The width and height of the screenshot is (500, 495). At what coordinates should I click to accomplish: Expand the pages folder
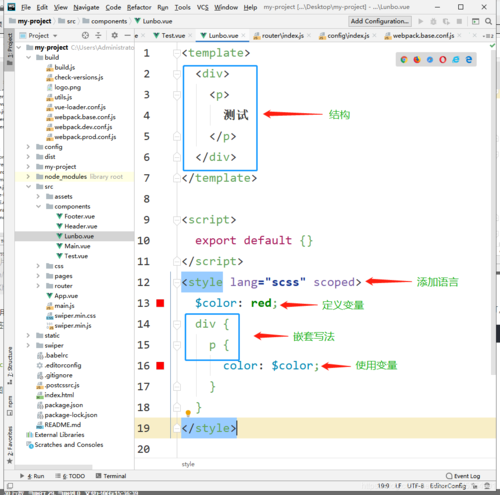point(38,276)
